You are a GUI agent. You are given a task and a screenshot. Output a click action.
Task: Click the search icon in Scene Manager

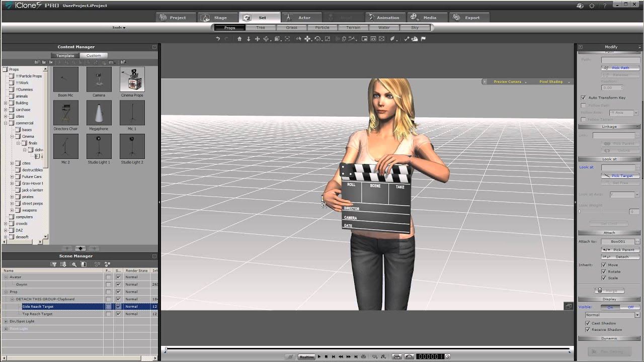pyautogui.click(x=73, y=264)
